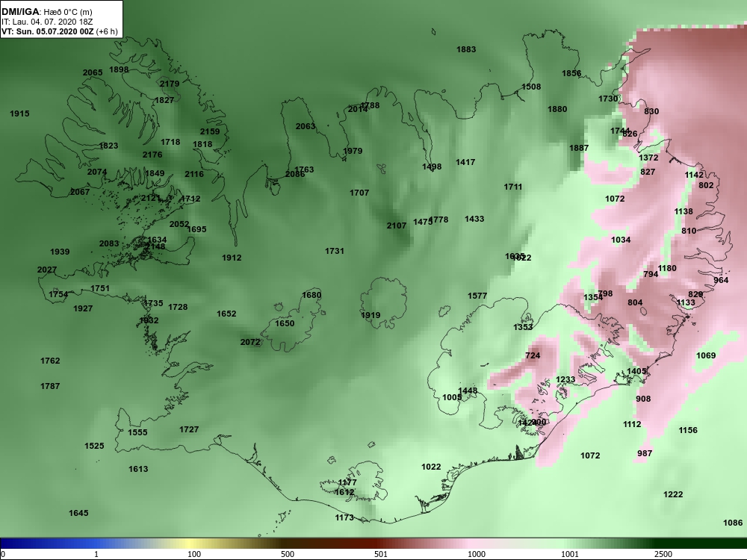Click the 500 label on the color scale
The image size is (747, 560).
tap(288, 554)
